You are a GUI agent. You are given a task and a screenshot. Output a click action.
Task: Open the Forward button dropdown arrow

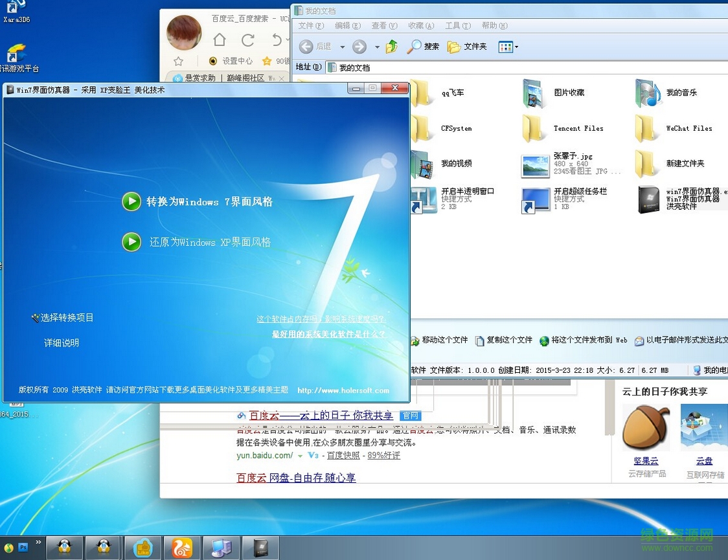376,46
